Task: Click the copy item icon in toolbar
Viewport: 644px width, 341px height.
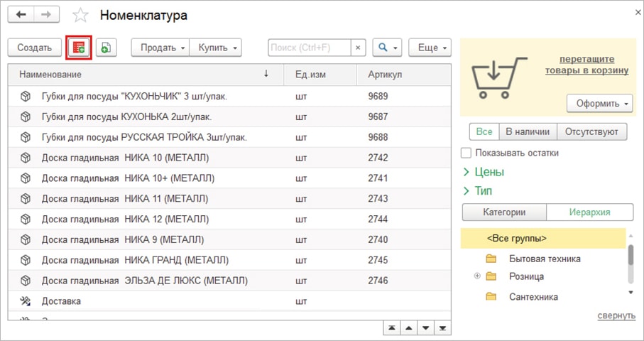Action: point(106,48)
